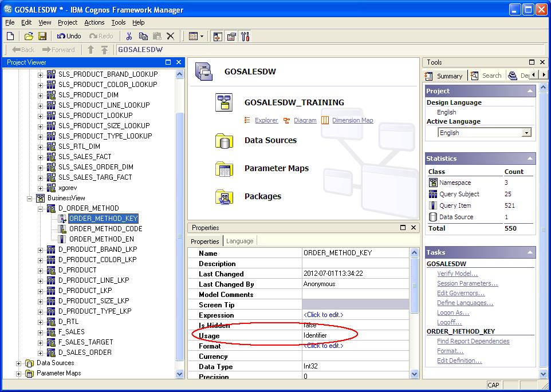Open Data Sources via its cylinder icon

click(x=224, y=140)
